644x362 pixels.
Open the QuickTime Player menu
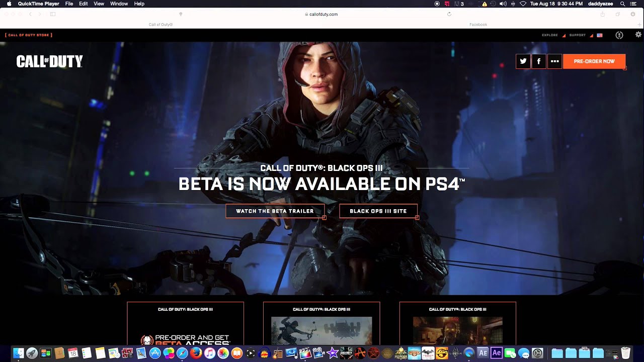[x=38, y=4]
